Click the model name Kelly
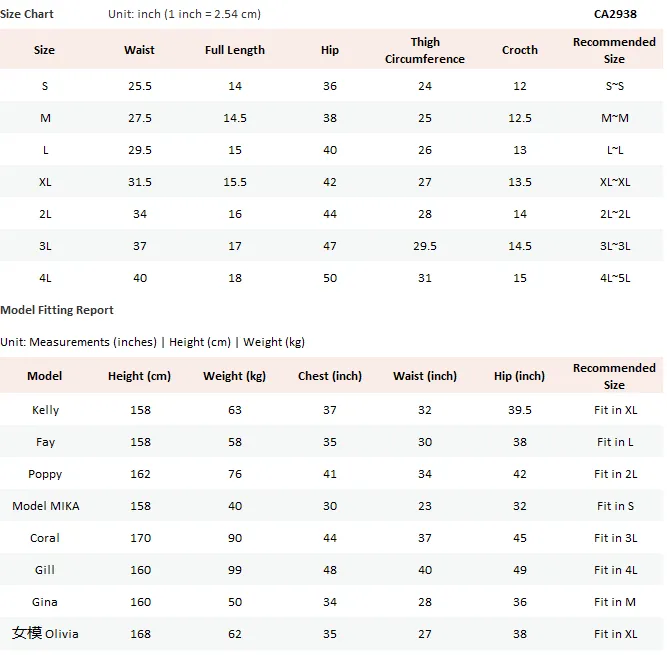667x655 pixels. [45, 410]
